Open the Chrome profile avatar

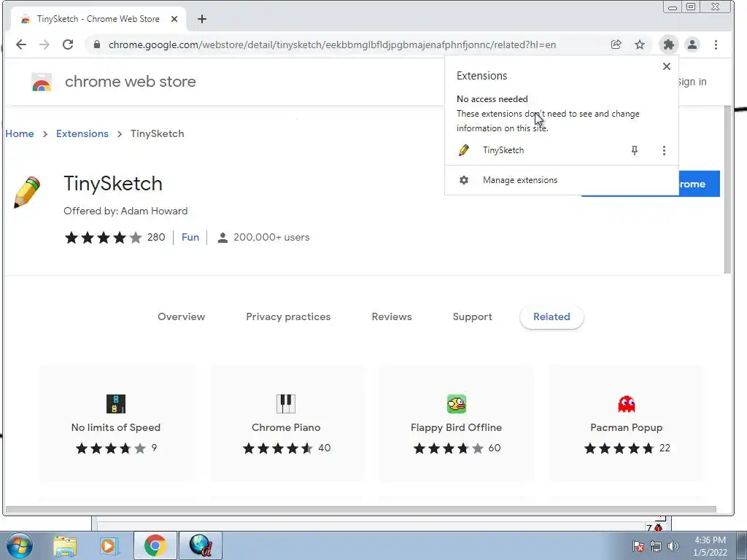pyautogui.click(x=692, y=44)
